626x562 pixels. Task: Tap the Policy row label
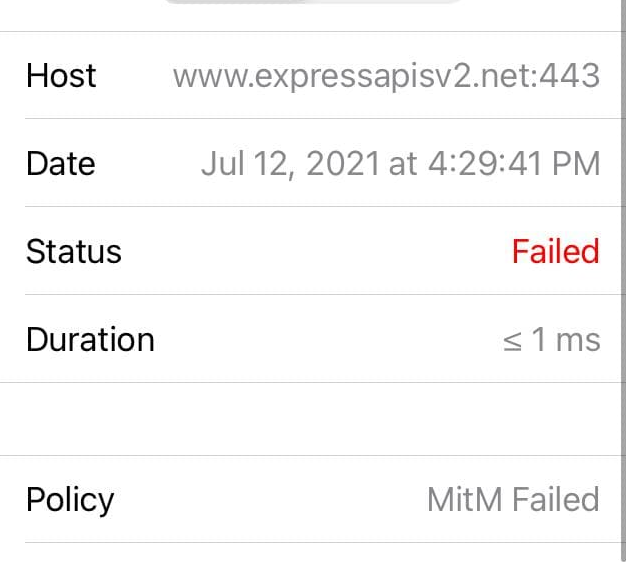click(70, 499)
